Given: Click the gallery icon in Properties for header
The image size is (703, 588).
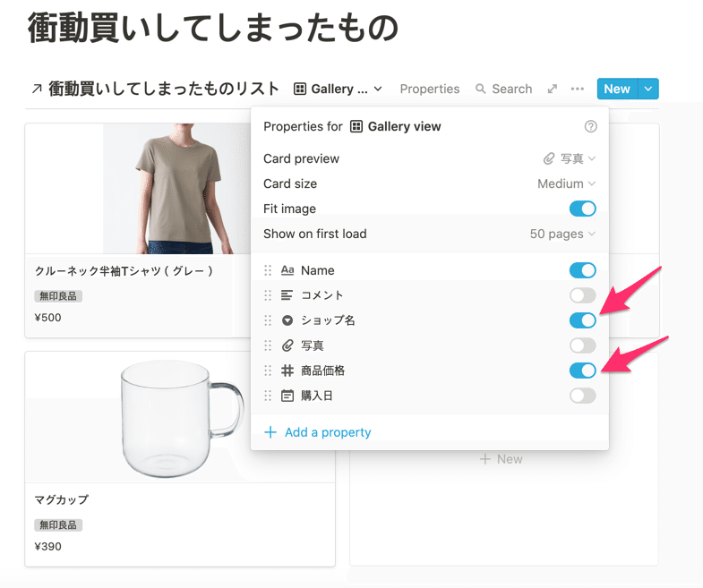Looking at the screenshot, I should [356, 126].
